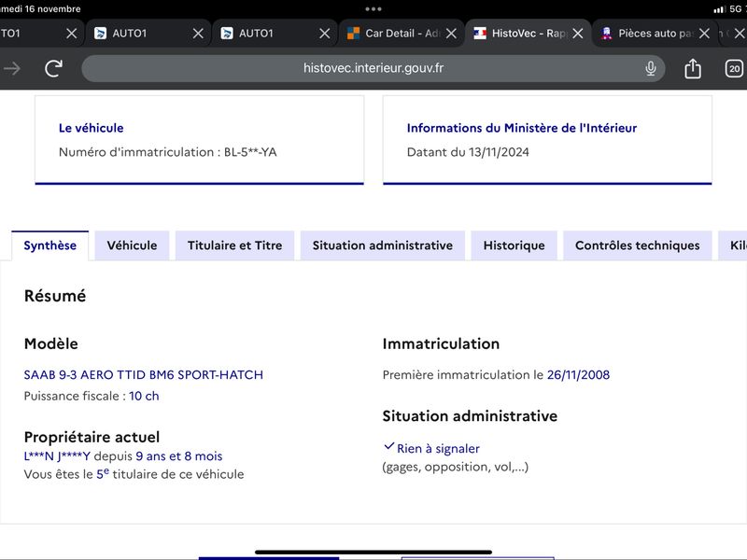Click Informations du Ministère de l'Intérieur heading
747x560 pixels.
(x=522, y=128)
